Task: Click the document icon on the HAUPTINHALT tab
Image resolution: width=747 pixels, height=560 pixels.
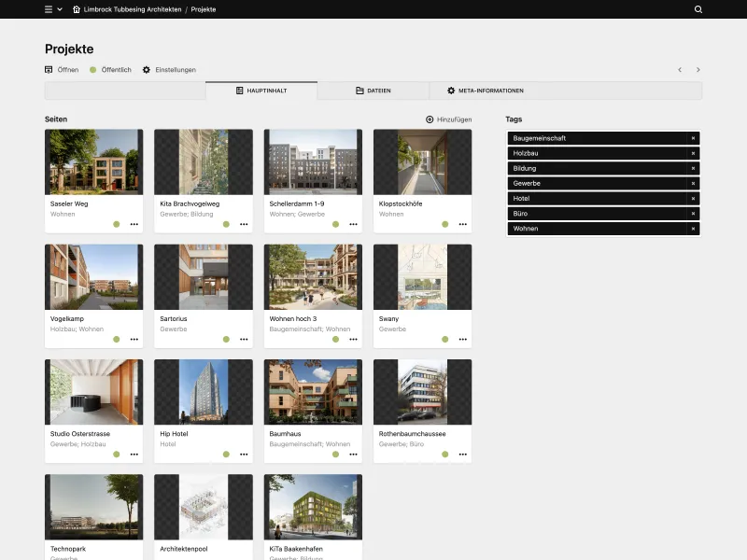Action: (x=241, y=91)
